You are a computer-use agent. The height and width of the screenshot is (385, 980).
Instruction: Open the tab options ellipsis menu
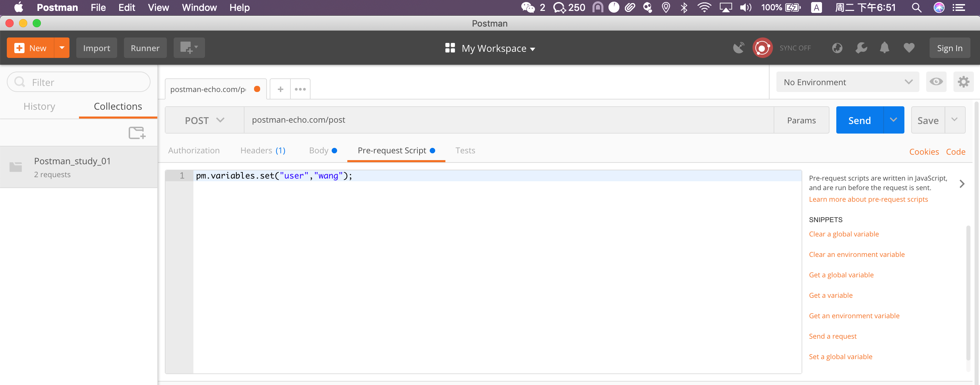click(x=300, y=89)
